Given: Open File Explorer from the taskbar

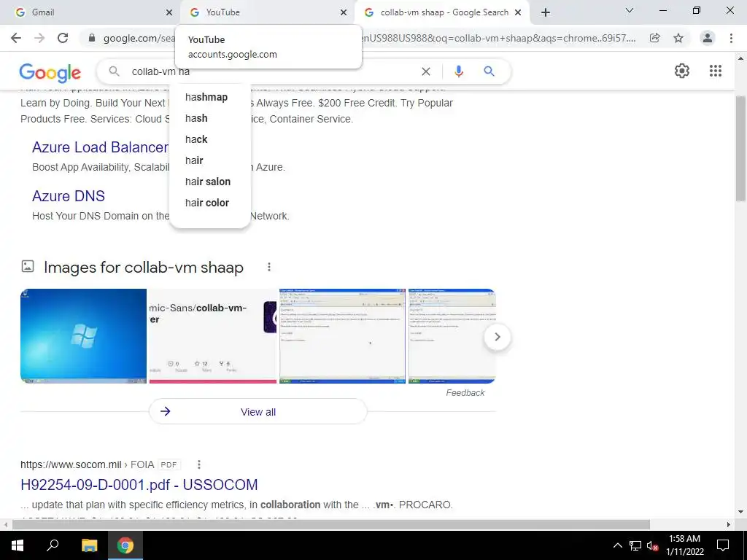Looking at the screenshot, I should tap(89, 545).
